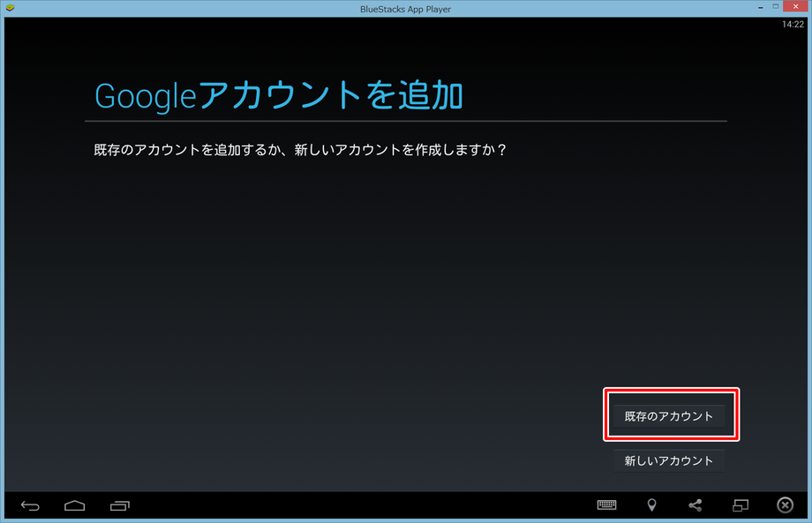The width and height of the screenshot is (812, 523).
Task: Click the BlueStacks App Player title text
Action: 406,8
